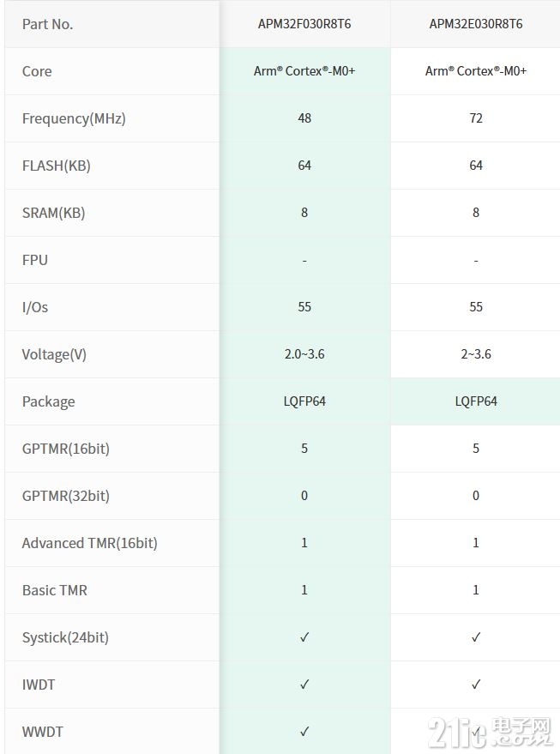Viewport: 560px width, 754px height.
Task: Click the WWDT checkmark under APM32F030R8T6
Action: 304,732
